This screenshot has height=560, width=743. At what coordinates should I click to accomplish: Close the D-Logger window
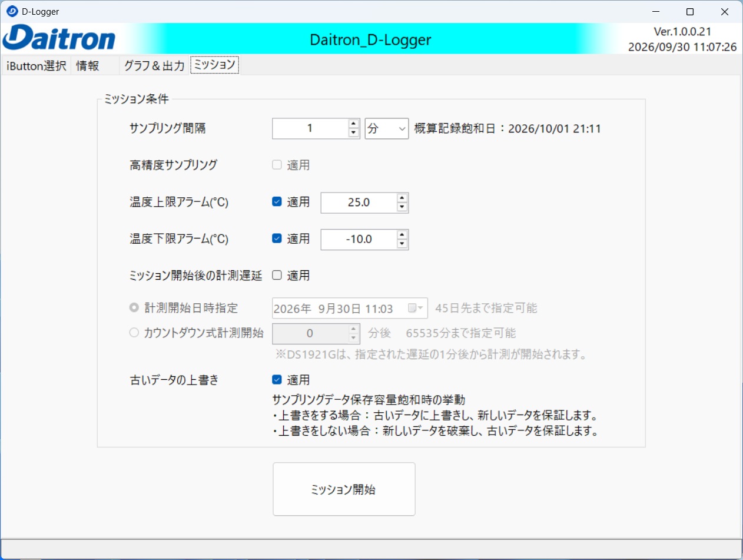click(725, 11)
